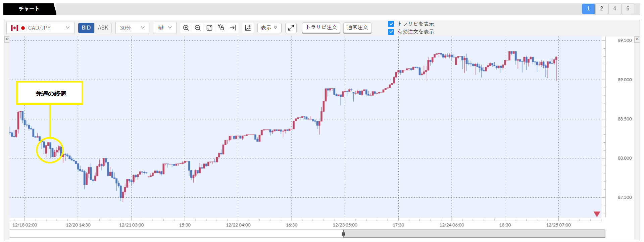
Task: Jump to latest candle arrow icon
Action: [x=233, y=28]
